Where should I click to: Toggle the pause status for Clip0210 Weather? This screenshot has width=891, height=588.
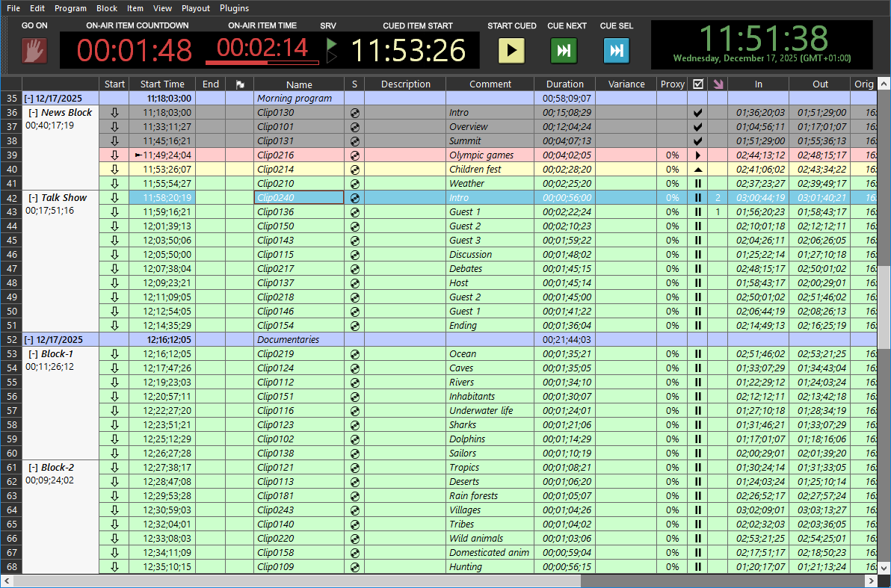[697, 184]
